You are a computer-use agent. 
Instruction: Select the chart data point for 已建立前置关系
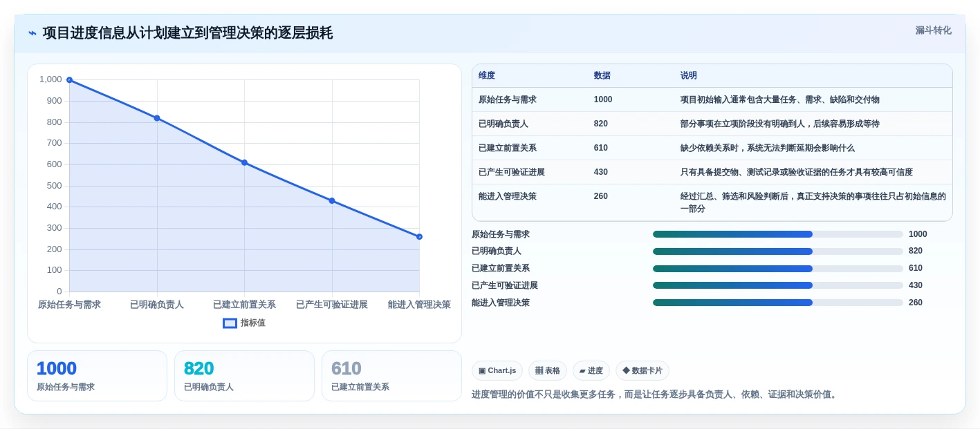[x=244, y=162]
